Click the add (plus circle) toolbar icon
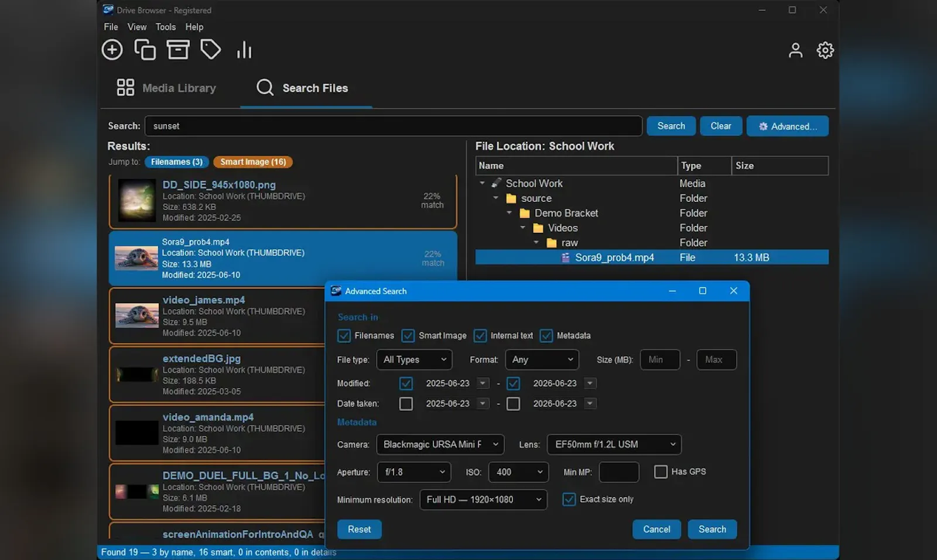Viewport: 937px width, 560px height. (112, 50)
